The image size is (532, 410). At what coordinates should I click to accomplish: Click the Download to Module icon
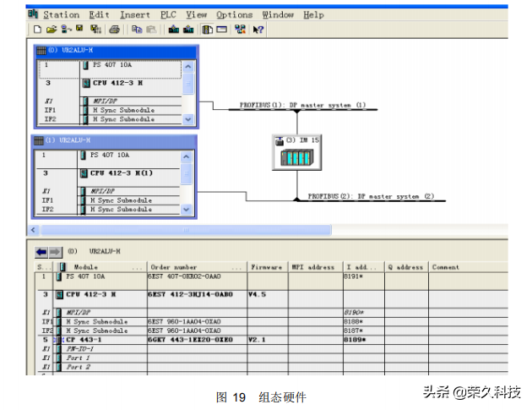tap(173, 30)
